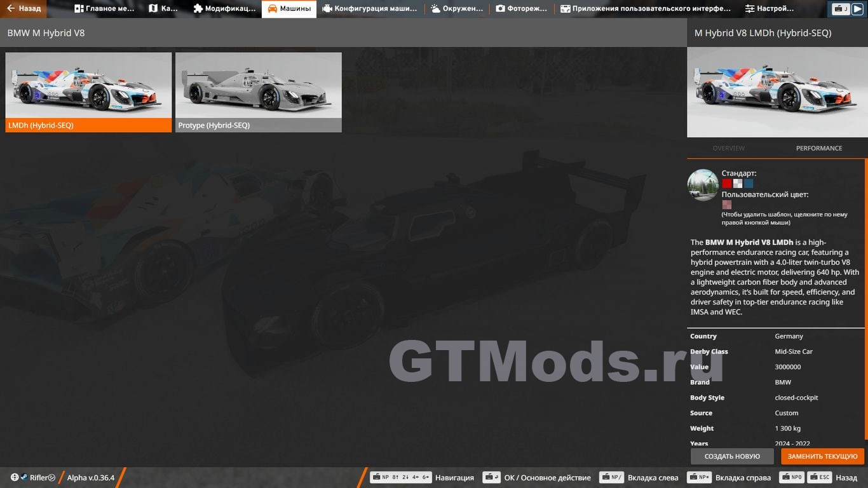Open Приложения пользовательского интерфейса tab
The image size is (868, 488).
pyautogui.click(x=645, y=9)
